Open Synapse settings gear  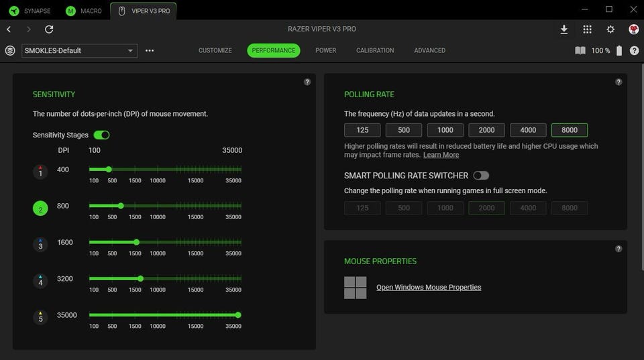click(610, 29)
